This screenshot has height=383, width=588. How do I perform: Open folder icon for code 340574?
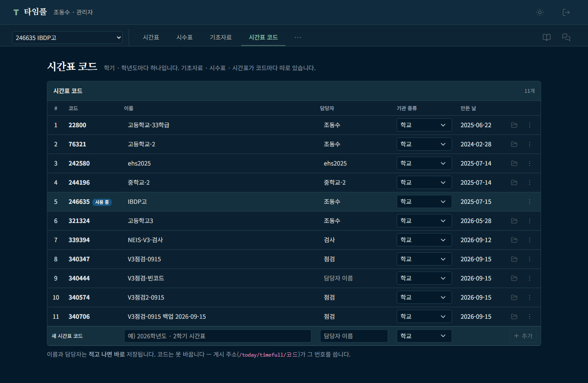(514, 297)
